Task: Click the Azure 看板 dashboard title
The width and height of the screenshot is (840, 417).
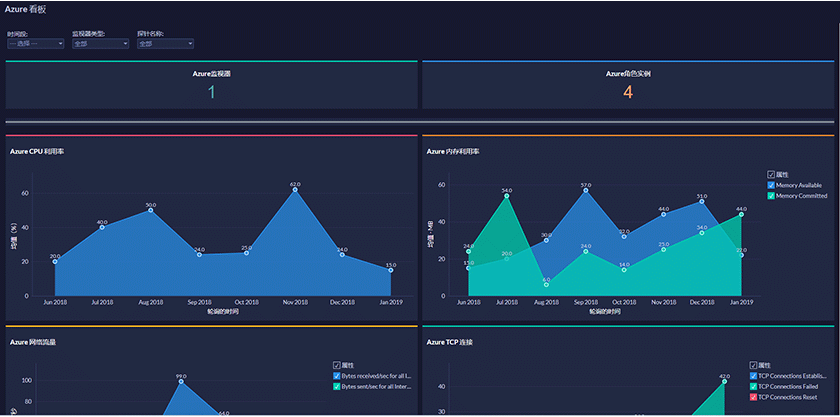Action: 25,10
